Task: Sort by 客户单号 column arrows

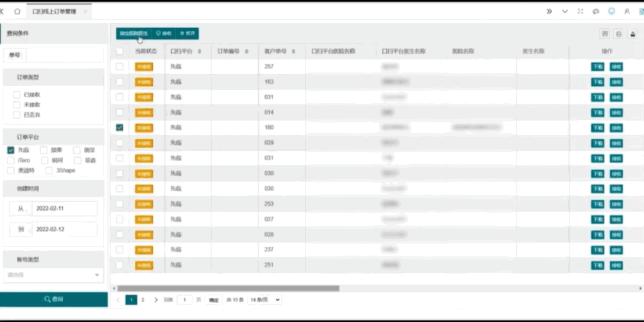Action: pyautogui.click(x=293, y=51)
